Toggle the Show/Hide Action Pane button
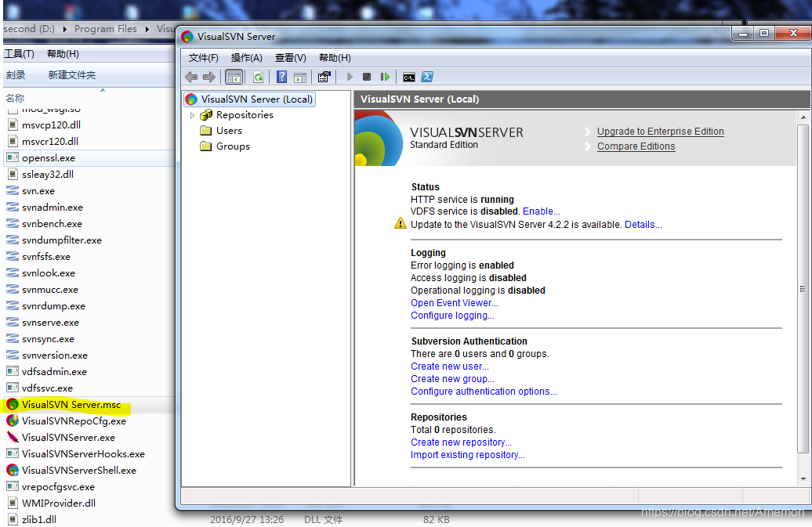812x527 pixels. (300, 77)
